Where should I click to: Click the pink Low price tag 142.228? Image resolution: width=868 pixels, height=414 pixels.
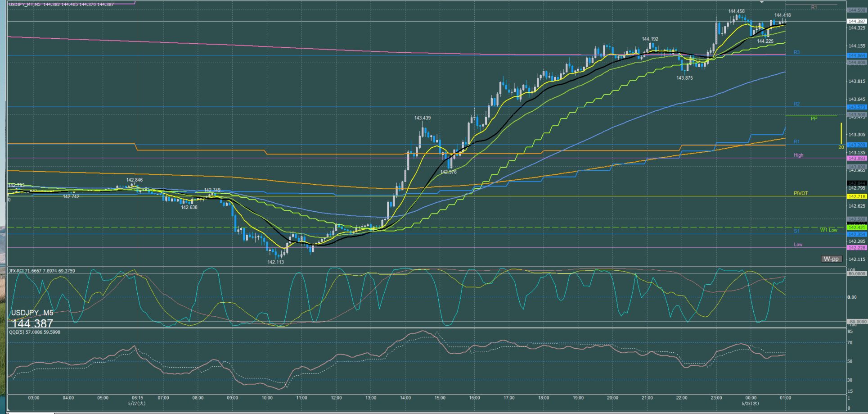[857, 248]
